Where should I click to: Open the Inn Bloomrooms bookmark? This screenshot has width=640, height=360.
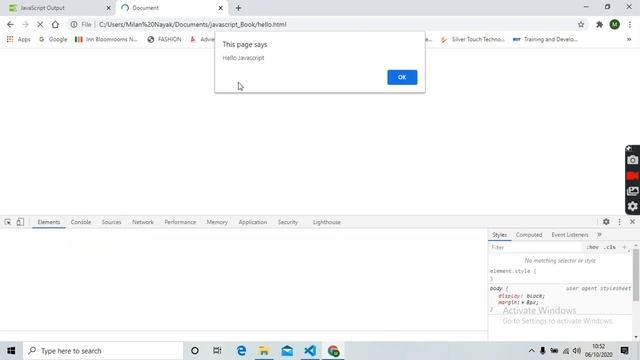107,39
